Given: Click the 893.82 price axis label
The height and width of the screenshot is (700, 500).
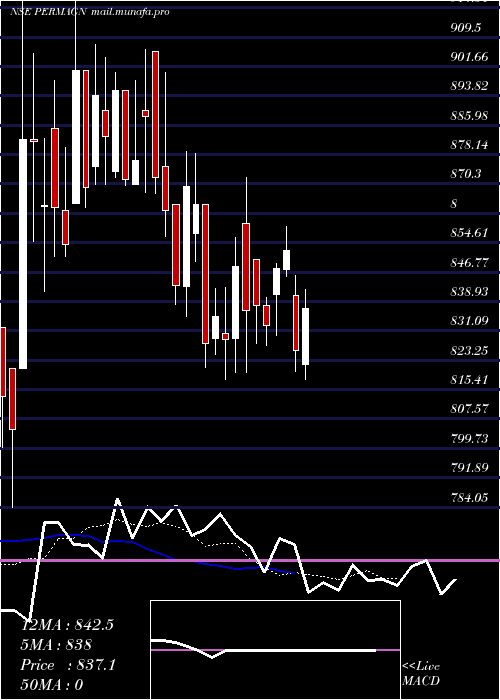Looking at the screenshot, I should (x=469, y=86).
